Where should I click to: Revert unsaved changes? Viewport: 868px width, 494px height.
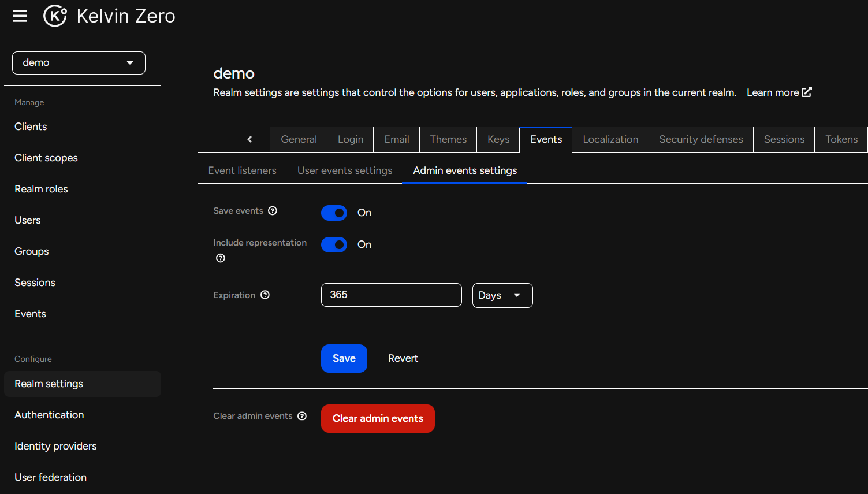pos(403,358)
